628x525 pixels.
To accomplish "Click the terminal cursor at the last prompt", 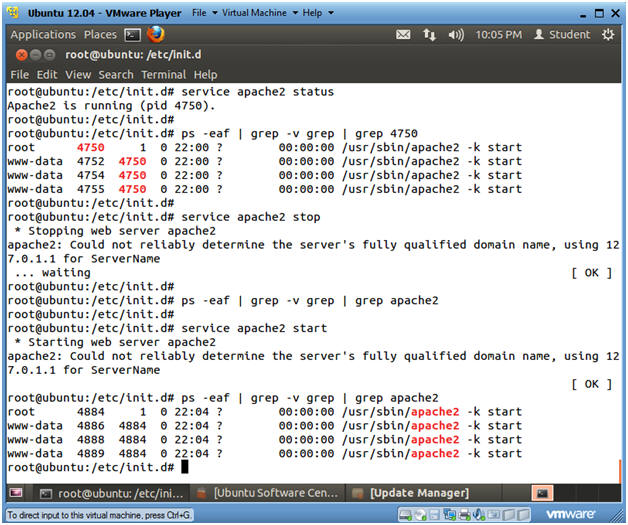I will click(x=185, y=467).
